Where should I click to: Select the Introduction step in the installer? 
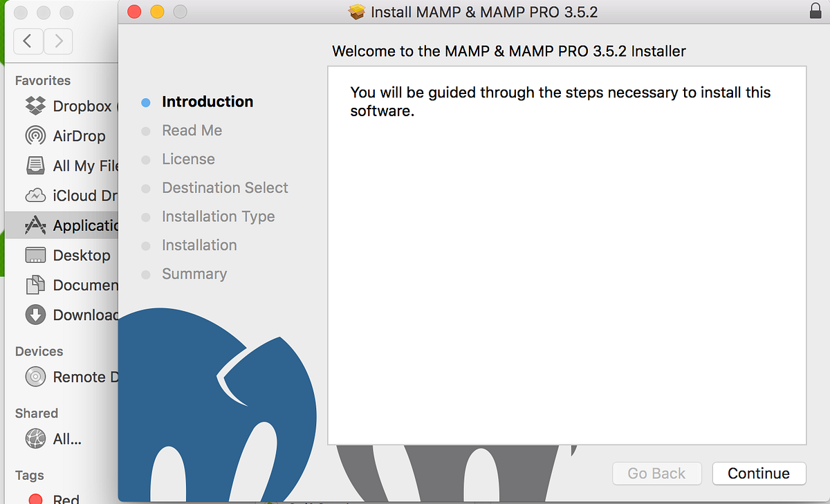(207, 102)
